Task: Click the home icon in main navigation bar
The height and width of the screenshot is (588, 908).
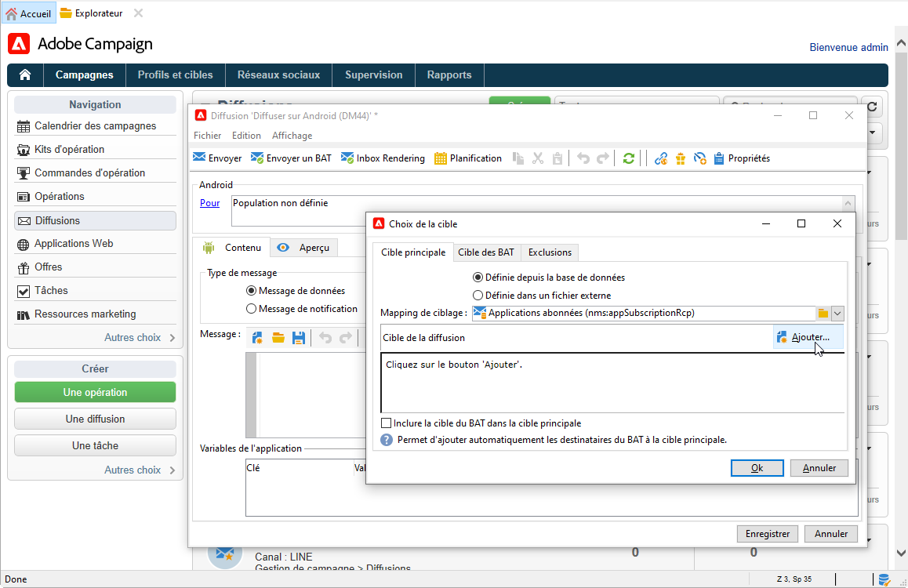Action: point(25,74)
